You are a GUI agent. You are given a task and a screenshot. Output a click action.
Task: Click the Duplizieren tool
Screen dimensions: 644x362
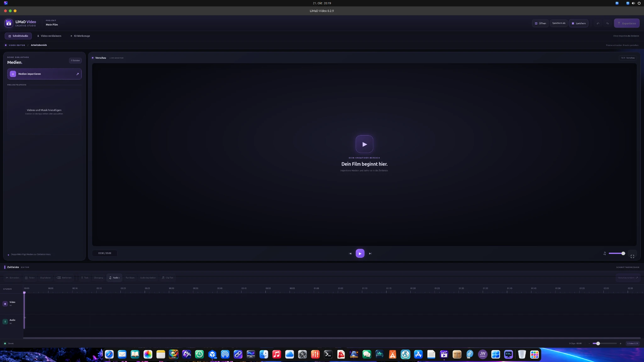[x=45, y=278]
